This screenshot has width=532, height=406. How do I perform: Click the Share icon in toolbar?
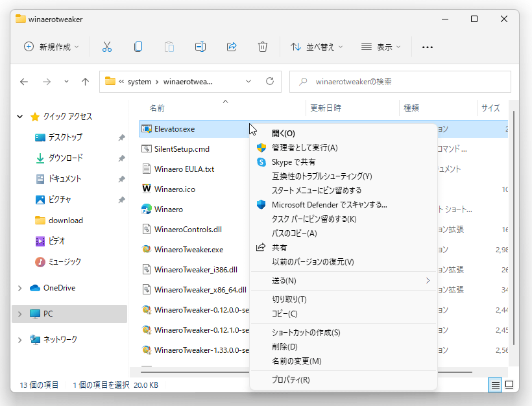pos(232,47)
